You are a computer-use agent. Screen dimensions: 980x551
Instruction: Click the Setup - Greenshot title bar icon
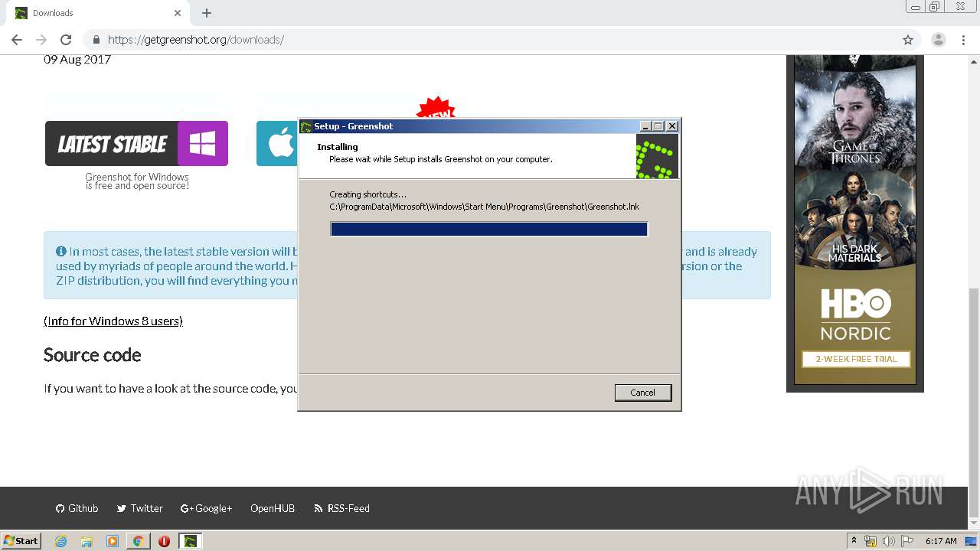coord(306,126)
